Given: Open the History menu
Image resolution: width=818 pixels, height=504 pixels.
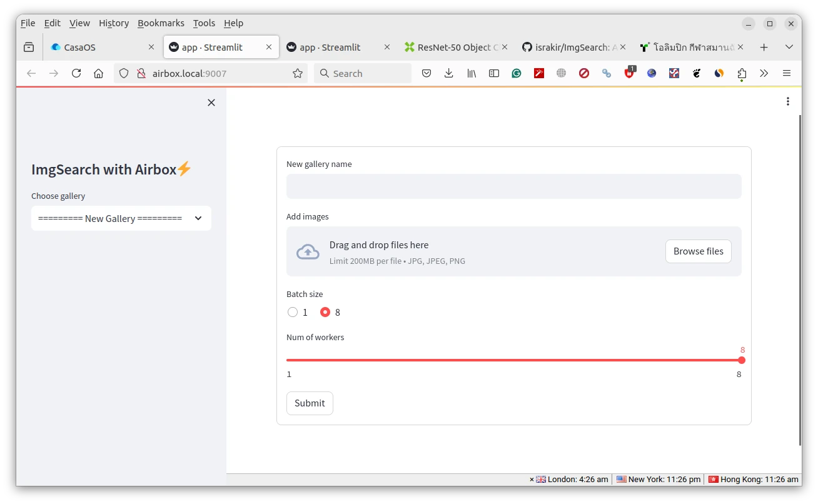Looking at the screenshot, I should click(114, 23).
